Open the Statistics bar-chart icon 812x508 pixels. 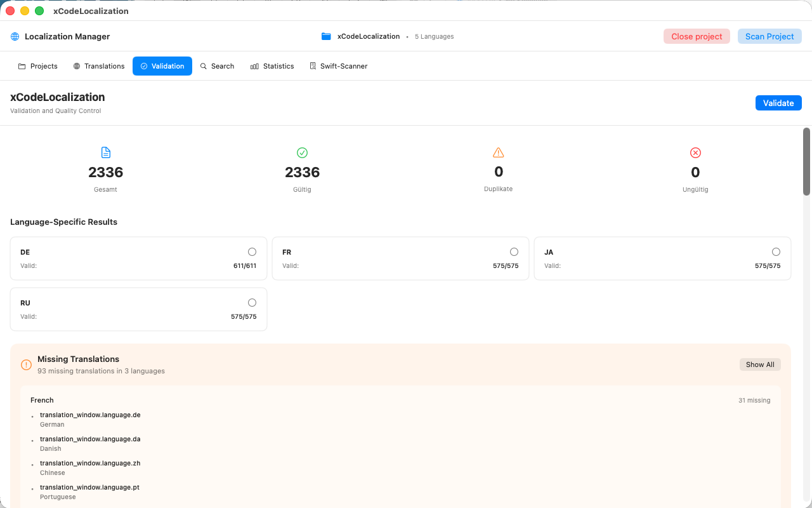[x=253, y=65]
